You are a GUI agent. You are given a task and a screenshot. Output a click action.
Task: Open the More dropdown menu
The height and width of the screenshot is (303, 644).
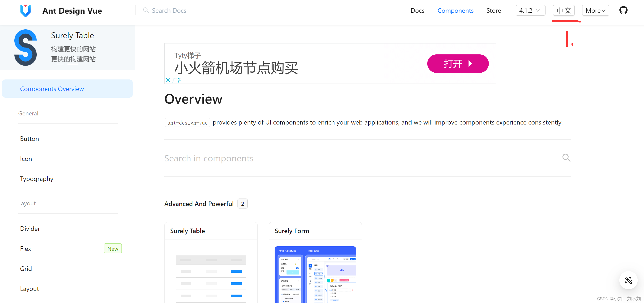(x=595, y=10)
